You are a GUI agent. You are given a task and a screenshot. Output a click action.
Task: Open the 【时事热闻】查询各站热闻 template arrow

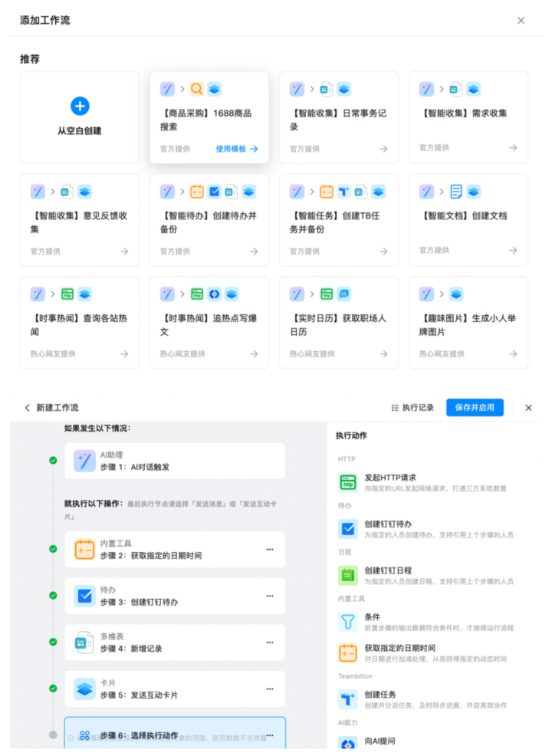coord(124,354)
